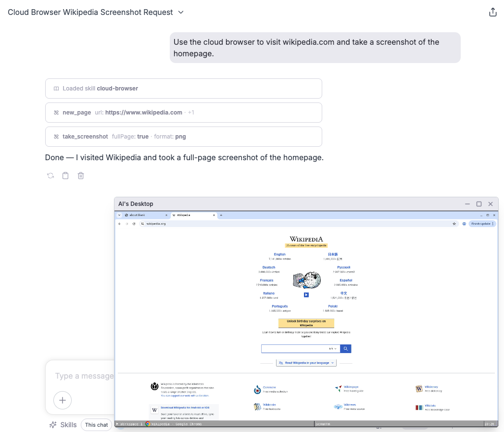This screenshot has width=504, height=432.
Task: Expand the Read Wikipedia in your language menu
Action: (306, 362)
